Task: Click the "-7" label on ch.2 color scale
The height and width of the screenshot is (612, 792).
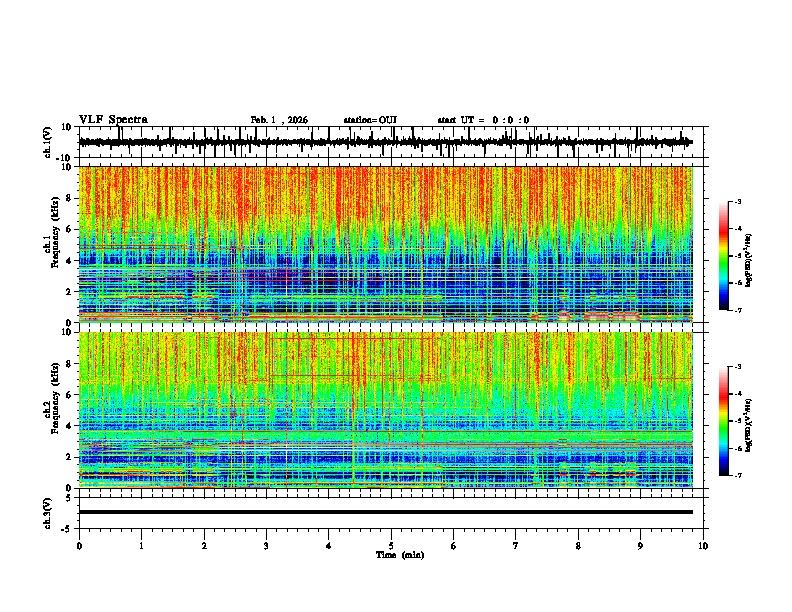Action: (x=737, y=476)
